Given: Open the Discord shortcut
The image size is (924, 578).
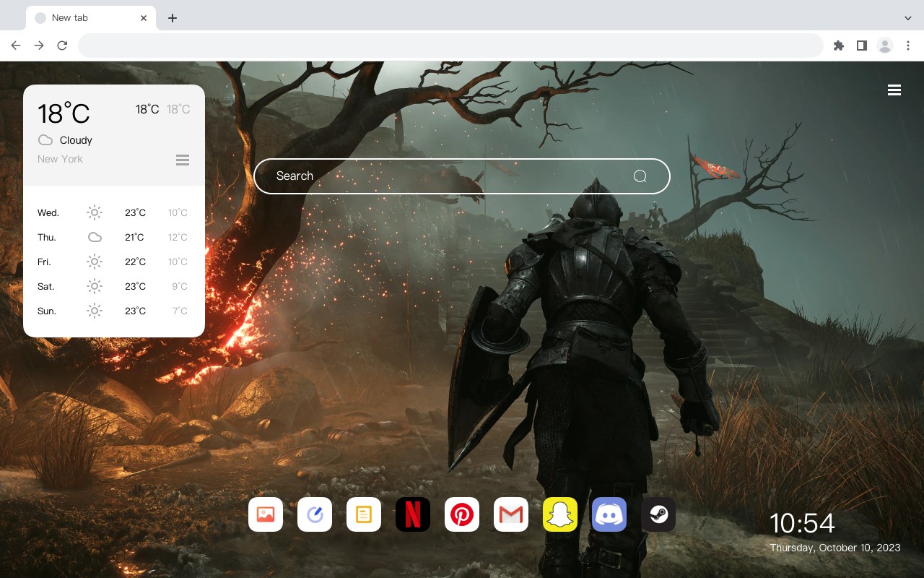Looking at the screenshot, I should pos(609,514).
